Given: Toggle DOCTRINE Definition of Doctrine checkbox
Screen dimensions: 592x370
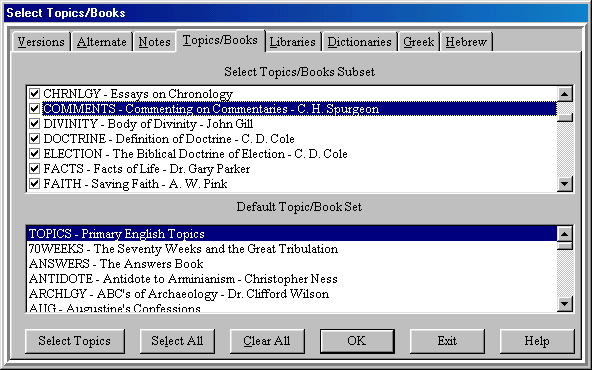Looking at the screenshot, I should point(34,139).
